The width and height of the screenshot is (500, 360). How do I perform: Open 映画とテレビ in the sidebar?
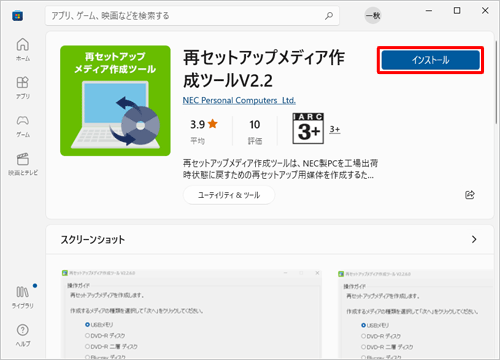[23, 164]
